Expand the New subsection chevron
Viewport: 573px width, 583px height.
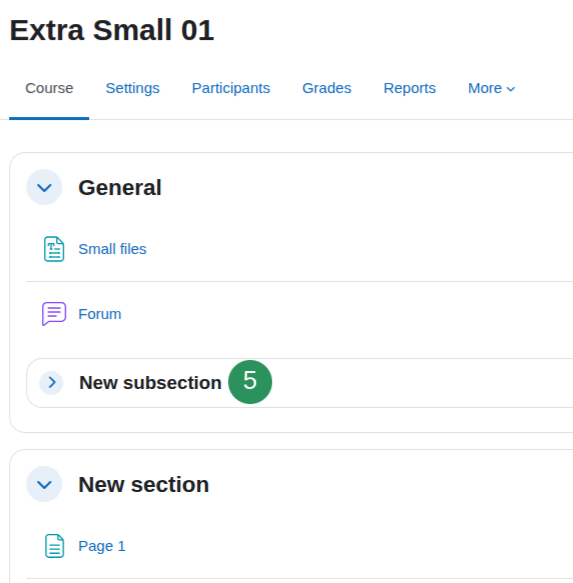tap(51, 383)
